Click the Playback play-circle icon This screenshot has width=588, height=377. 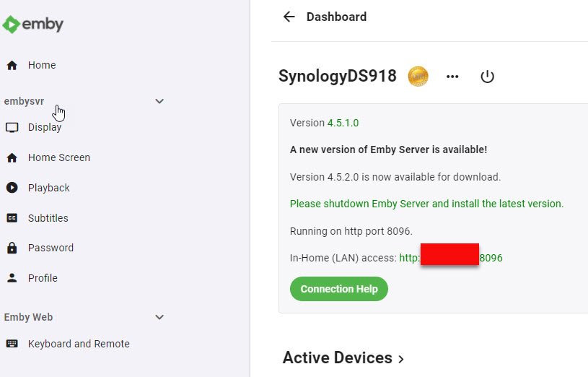[x=12, y=188]
